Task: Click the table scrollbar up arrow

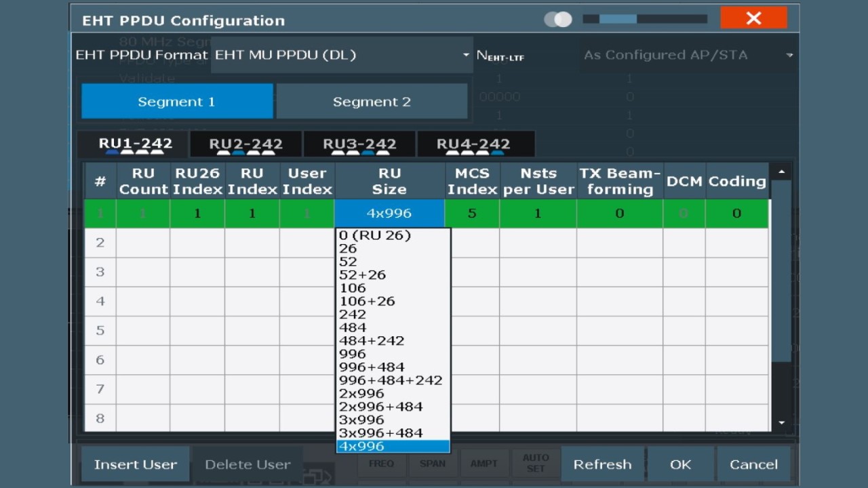Action: [782, 172]
